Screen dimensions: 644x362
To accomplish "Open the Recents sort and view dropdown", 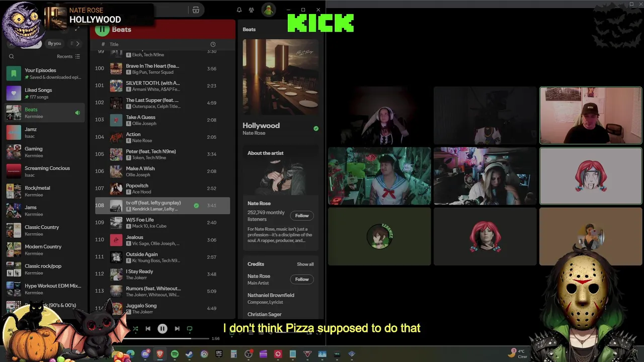I will coord(68,56).
